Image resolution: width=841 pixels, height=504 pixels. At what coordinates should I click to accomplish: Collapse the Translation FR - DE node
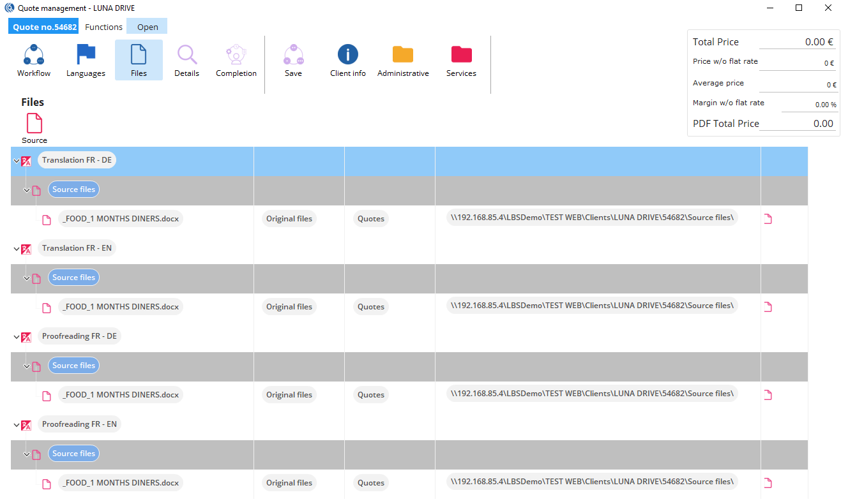[x=16, y=161]
